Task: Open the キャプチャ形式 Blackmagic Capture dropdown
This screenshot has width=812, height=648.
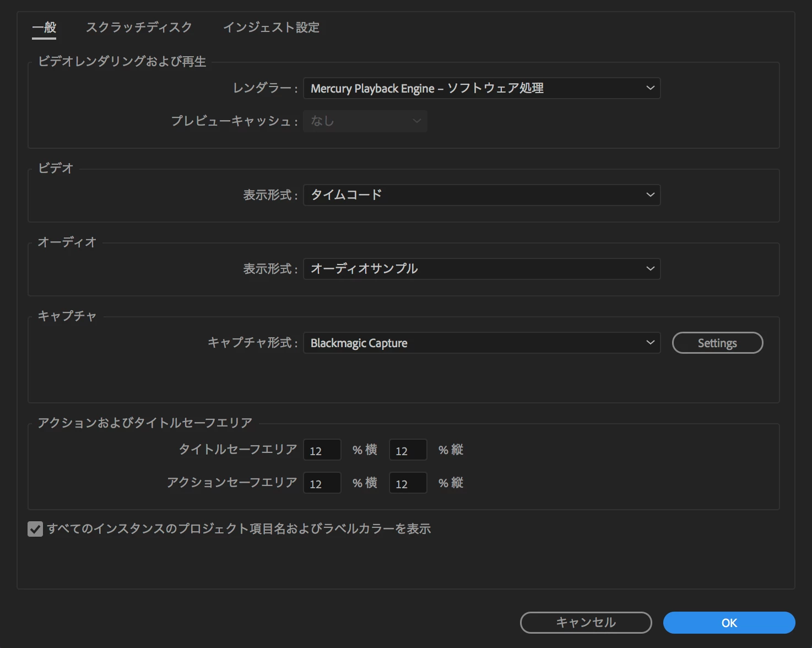Action: [481, 343]
